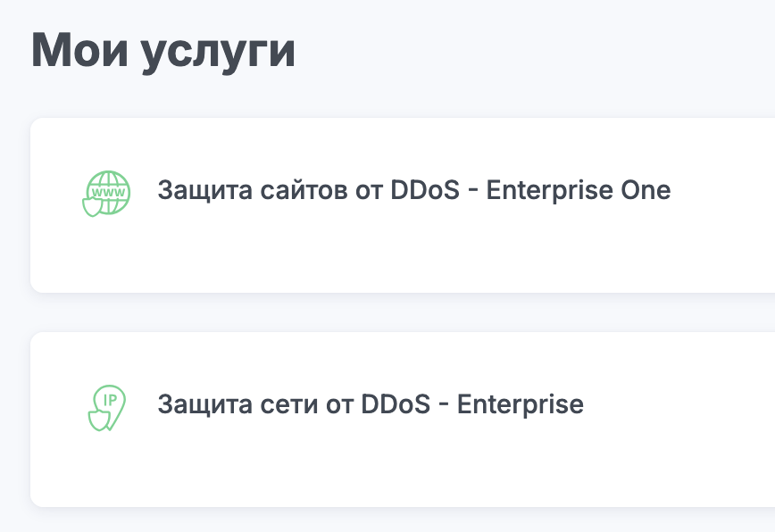Open 'Защита сети от DDoS - Enterprise'
775x532 pixels.
[x=371, y=404]
